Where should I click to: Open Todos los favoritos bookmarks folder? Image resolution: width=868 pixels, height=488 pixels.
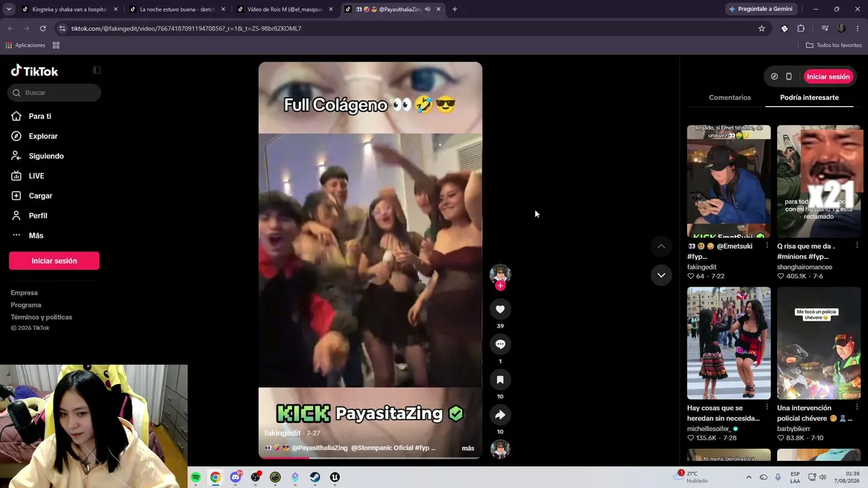[833, 45]
